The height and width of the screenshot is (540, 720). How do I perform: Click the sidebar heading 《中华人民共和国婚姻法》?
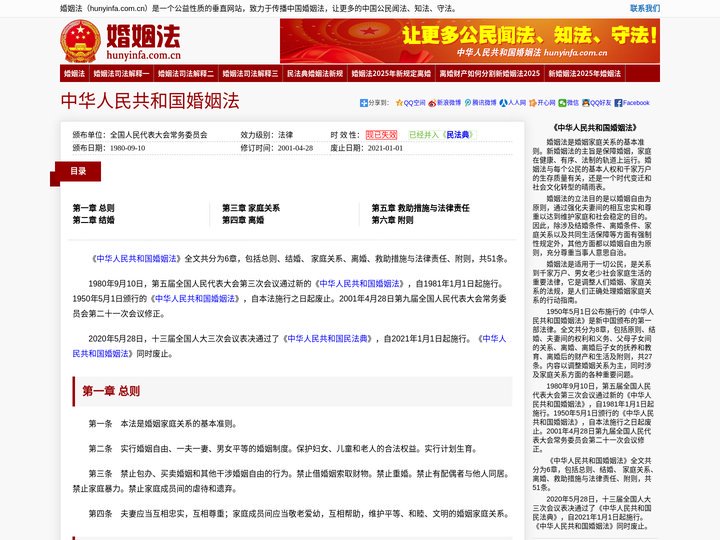[x=595, y=128]
